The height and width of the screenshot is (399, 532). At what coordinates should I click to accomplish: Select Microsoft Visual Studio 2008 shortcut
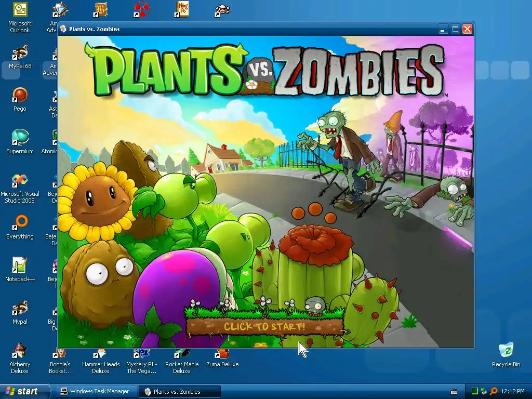(20, 188)
